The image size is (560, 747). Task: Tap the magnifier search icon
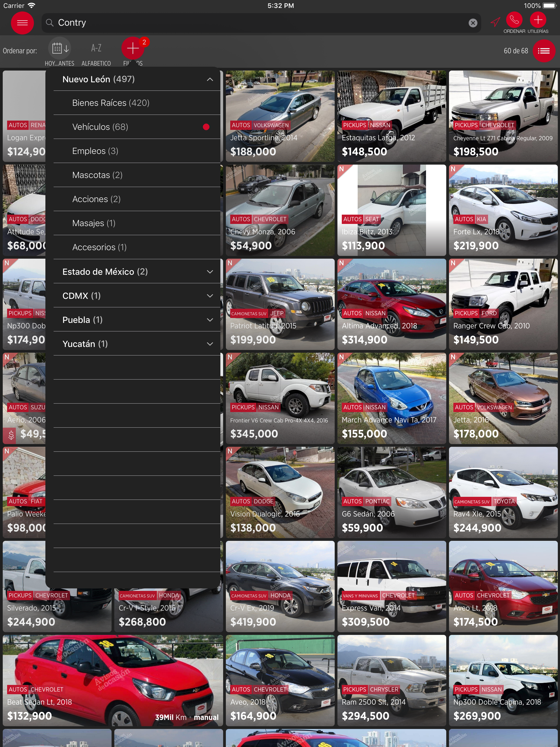click(50, 23)
